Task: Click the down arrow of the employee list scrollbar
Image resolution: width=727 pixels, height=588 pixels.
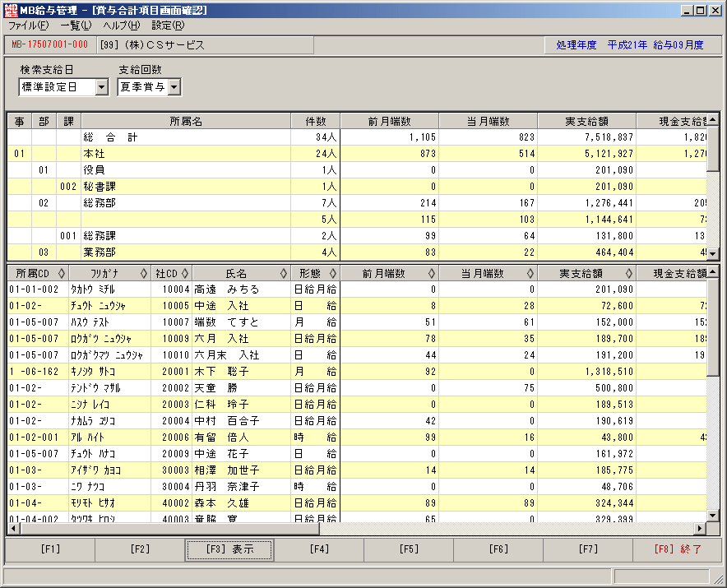Action: pos(713,516)
